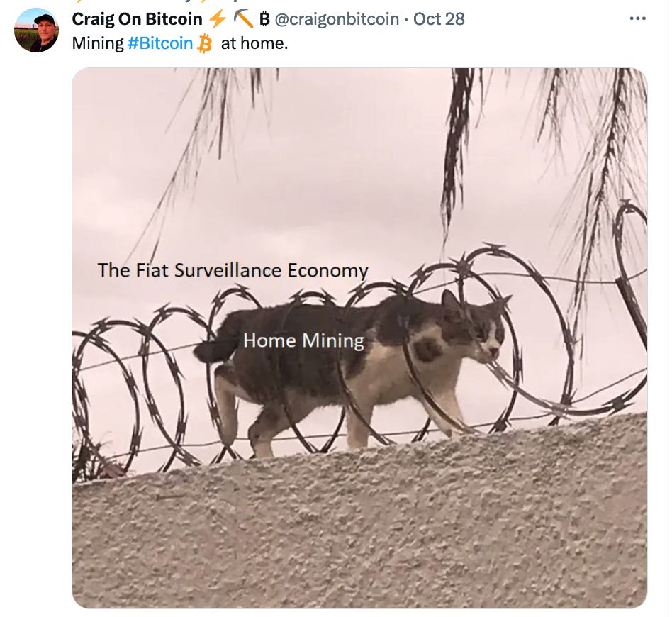Click the 'Home Mining' label on the cat
The width and height of the screenshot is (672, 617).
(303, 341)
